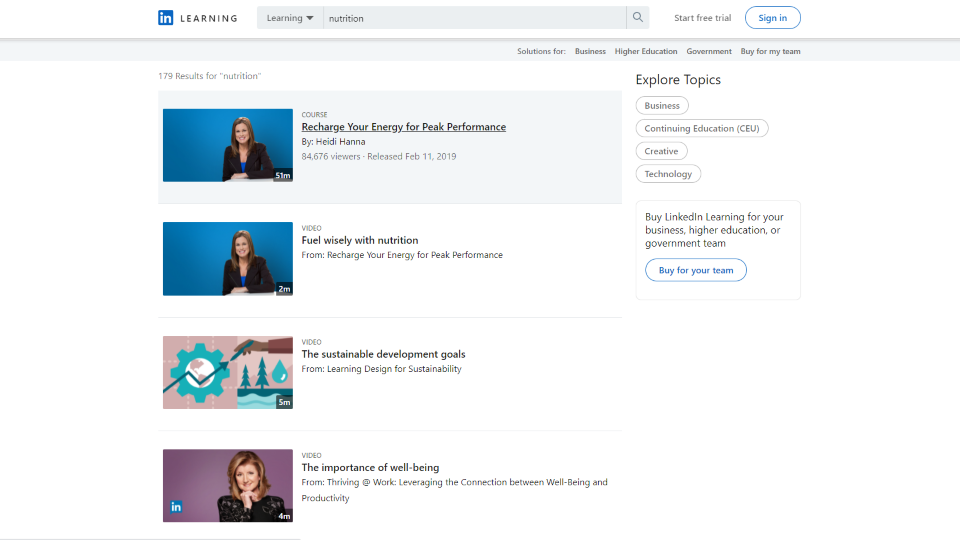Click the 2m Fuel wisely thumbnail

(x=228, y=258)
